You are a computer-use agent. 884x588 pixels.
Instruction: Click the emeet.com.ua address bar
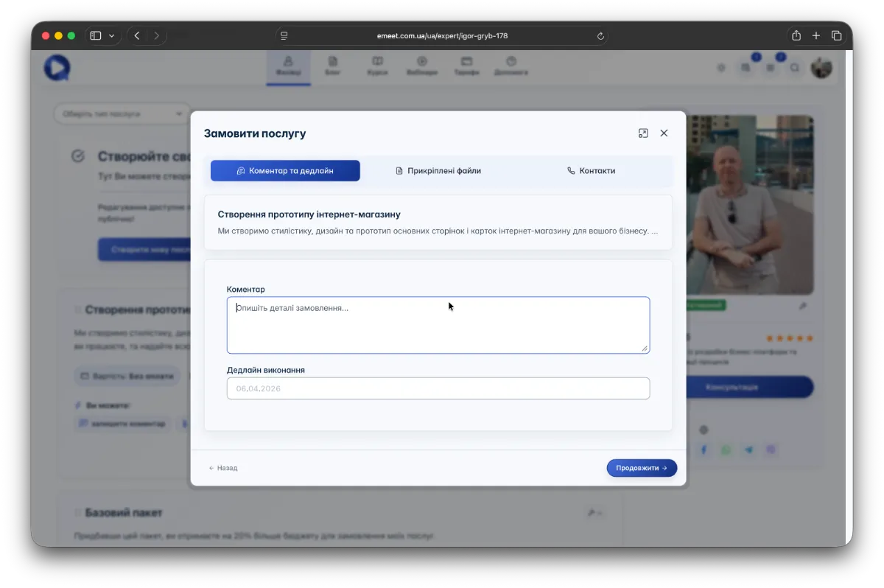(441, 35)
